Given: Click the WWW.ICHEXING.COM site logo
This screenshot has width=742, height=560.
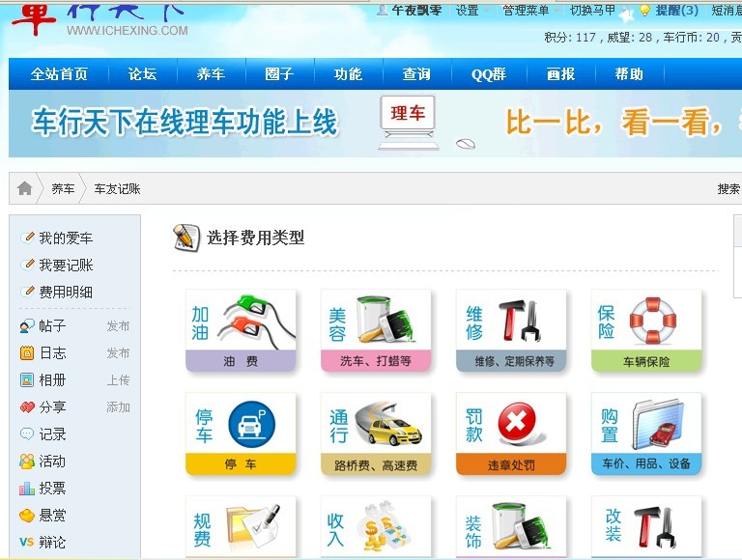Looking at the screenshot, I should pyautogui.click(x=127, y=30).
